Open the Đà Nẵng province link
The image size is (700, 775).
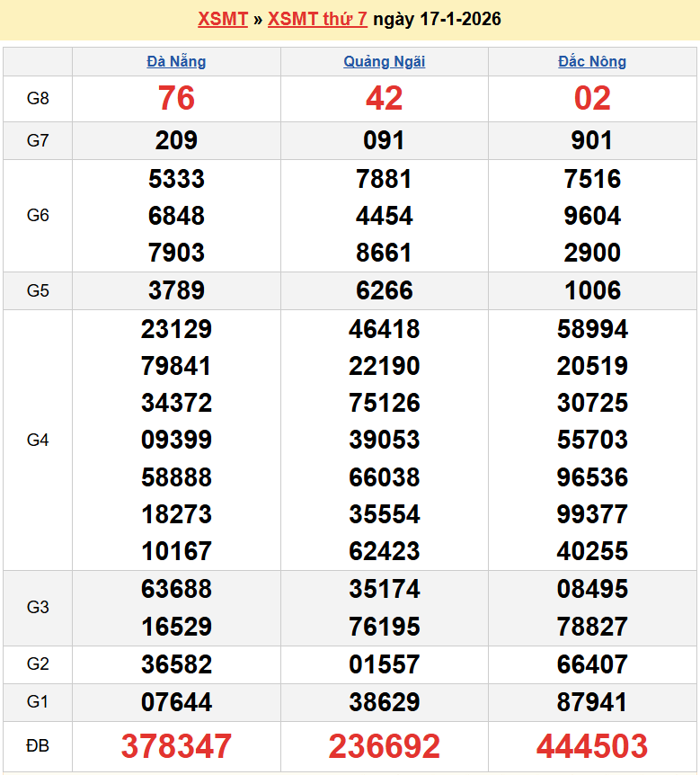point(176,61)
